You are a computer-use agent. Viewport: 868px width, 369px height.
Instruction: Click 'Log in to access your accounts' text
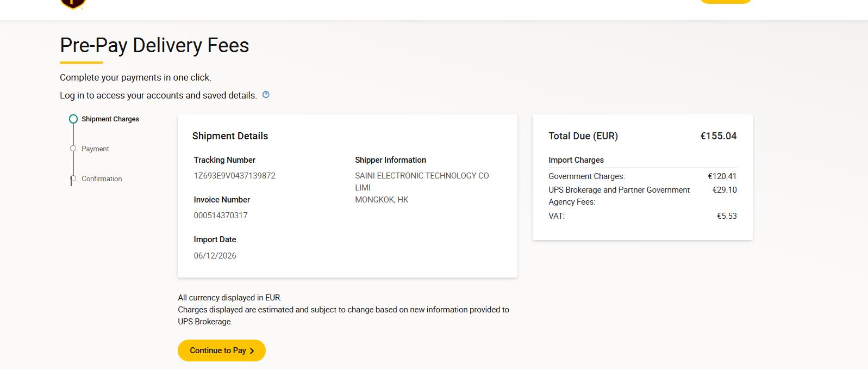click(x=158, y=95)
